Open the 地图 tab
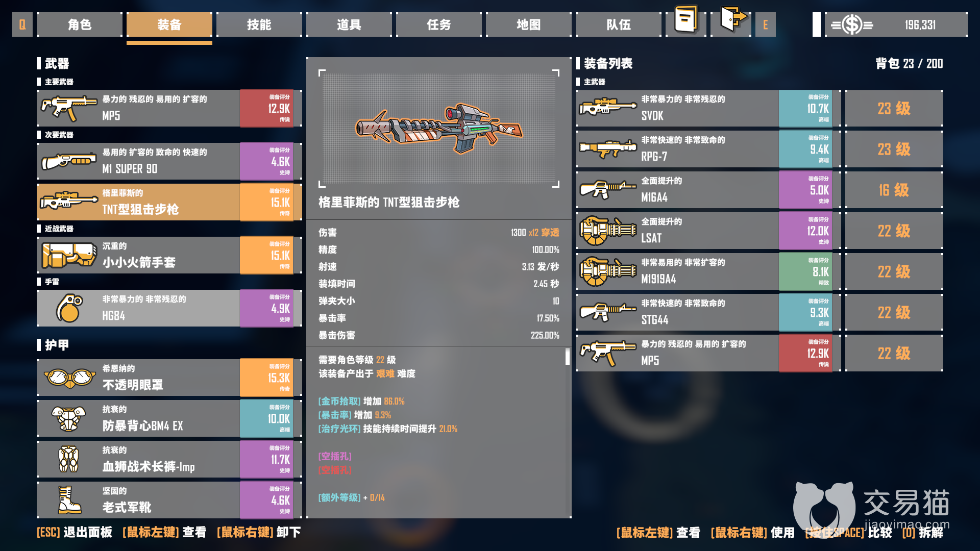 click(x=529, y=24)
